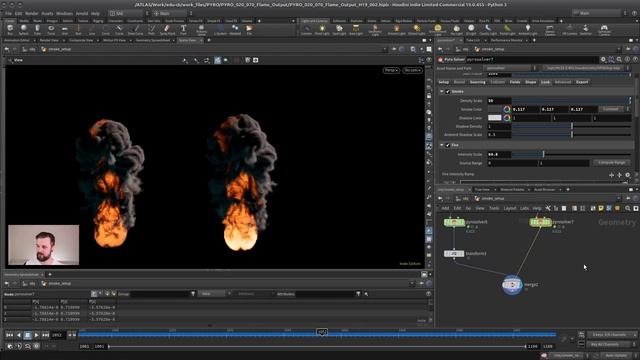Viewport: 640px width, 360px height.
Task: Select the Tube shelf tool
Action: tap(37, 29)
